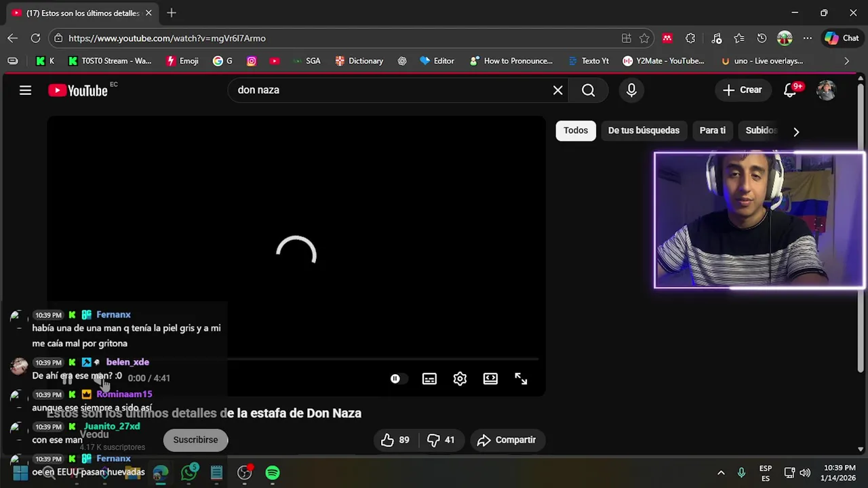The image size is (868, 488).
Task: Open the Dictionary bookmark
Action: pyautogui.click(x=359, y=61)
